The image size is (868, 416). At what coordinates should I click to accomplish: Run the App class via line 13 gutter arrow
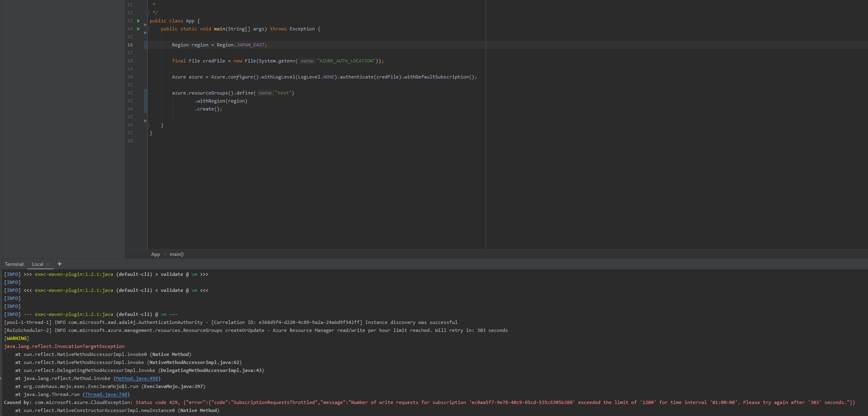click(x=138, y=21)
